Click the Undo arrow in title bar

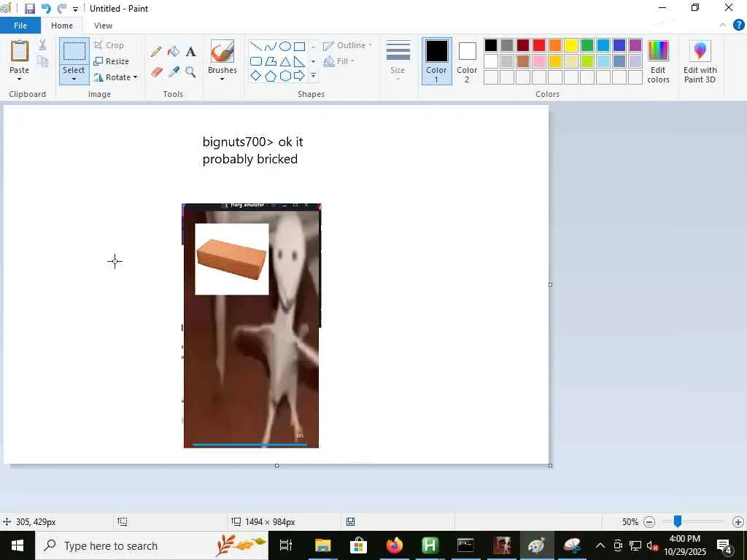coord(46,9)
